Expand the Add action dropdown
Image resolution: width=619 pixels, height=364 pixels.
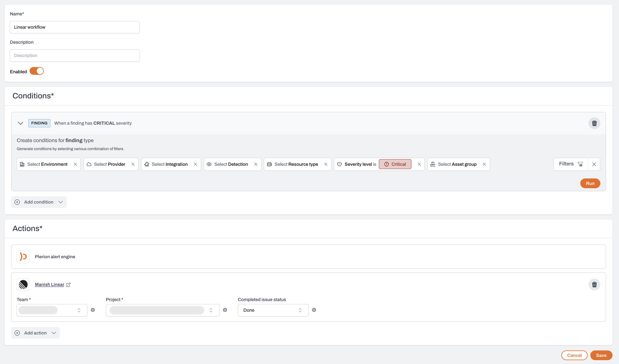pyautogui.click(x=54, y=333)
